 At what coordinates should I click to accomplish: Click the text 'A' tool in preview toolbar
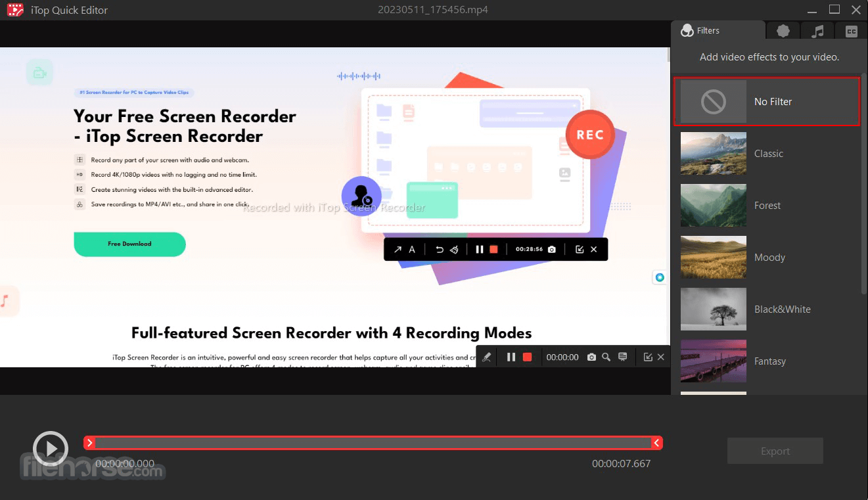[x=412, y=250]
